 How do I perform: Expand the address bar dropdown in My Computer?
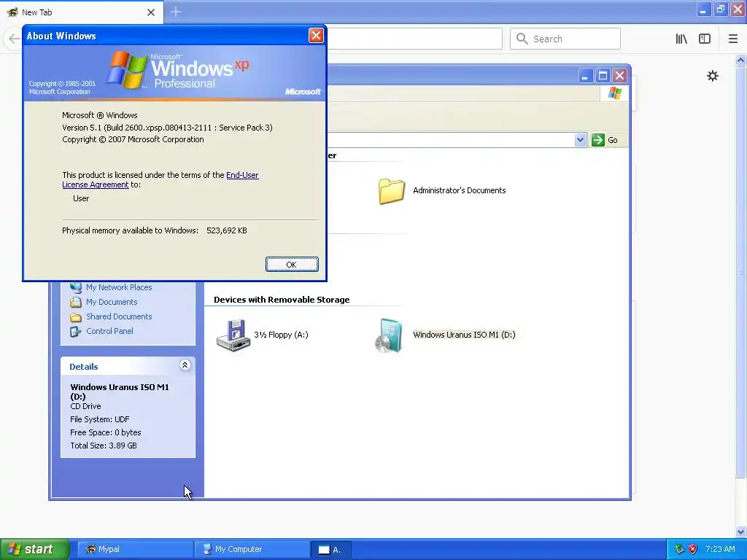click(x=580, y=140)
